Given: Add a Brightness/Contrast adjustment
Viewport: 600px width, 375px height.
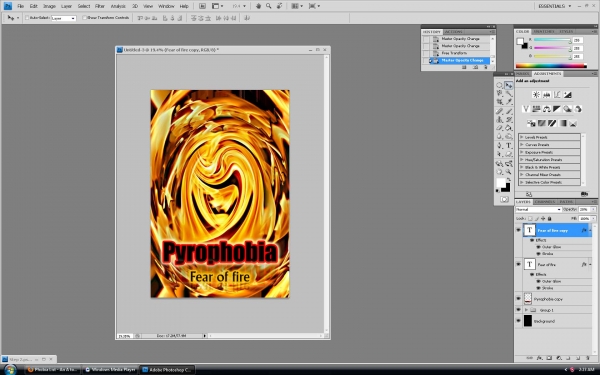Looking at the screenshot, I should point(536,95).
